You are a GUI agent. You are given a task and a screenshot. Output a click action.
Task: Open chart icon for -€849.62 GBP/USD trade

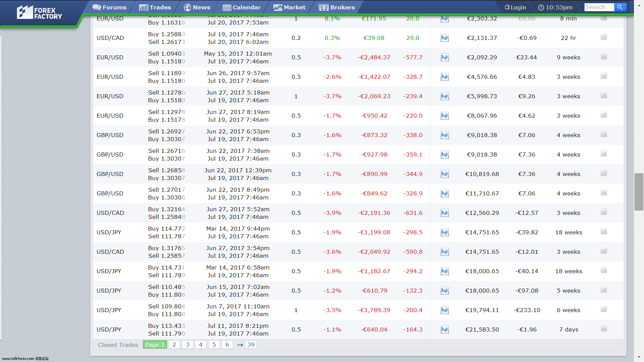point(444,193)
